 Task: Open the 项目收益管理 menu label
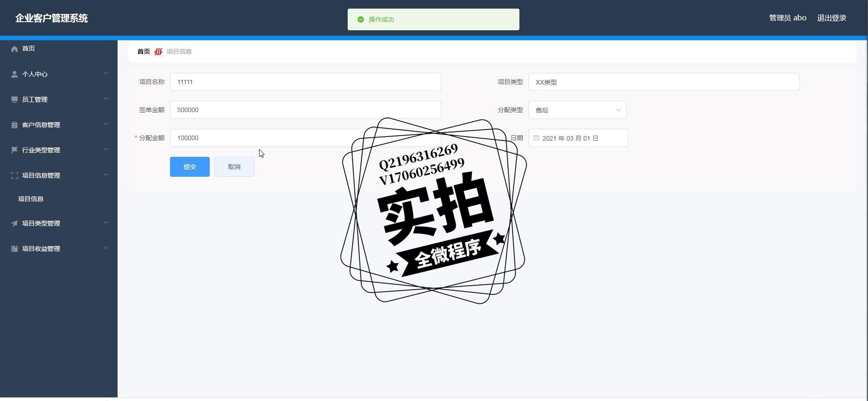pyautogui.click(x=41, y=249)
